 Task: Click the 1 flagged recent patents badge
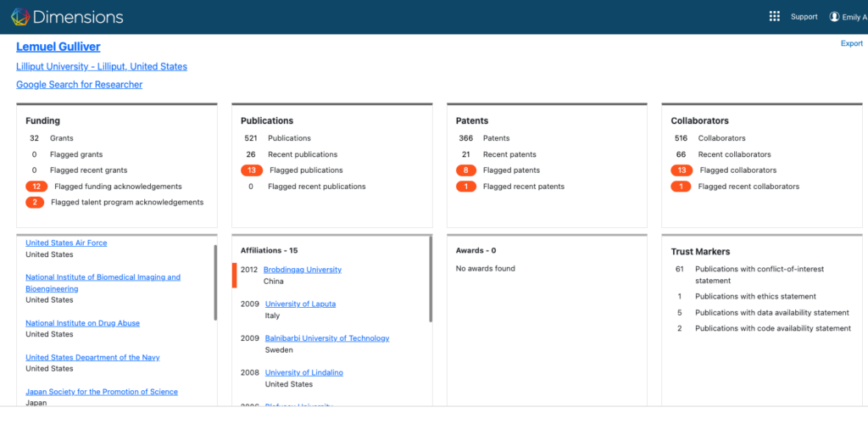coord(465,187)
